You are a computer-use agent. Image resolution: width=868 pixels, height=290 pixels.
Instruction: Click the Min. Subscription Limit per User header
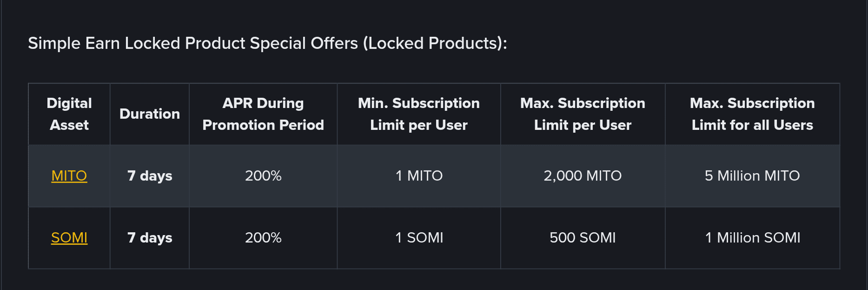(419, 114)
